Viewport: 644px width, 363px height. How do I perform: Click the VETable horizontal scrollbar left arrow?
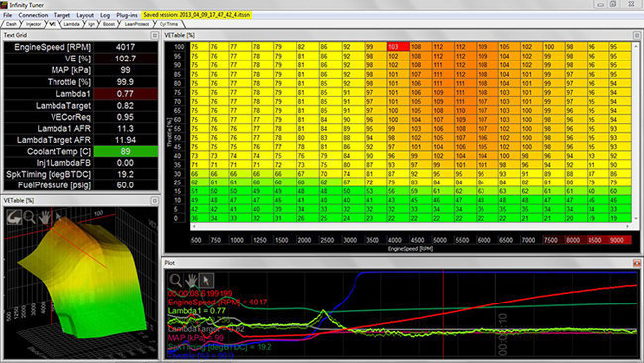coord(194,226)
